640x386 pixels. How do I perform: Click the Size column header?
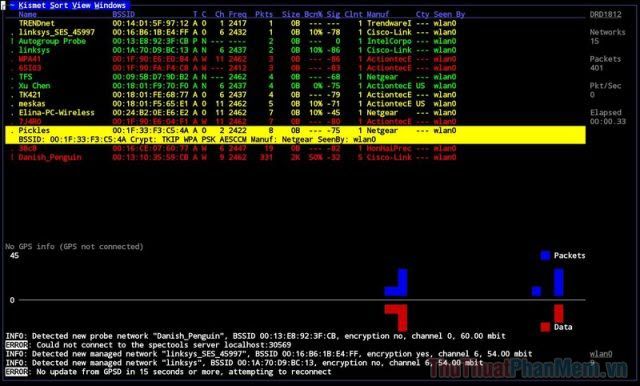click(291, 14)
